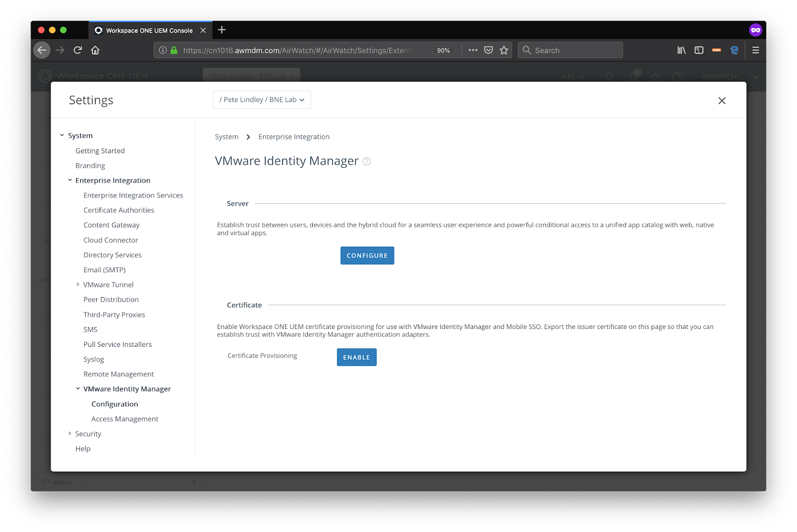Click the purple private browsing mask icon
The width and height of the screenshot is (797, 532).
coord(756,30)
